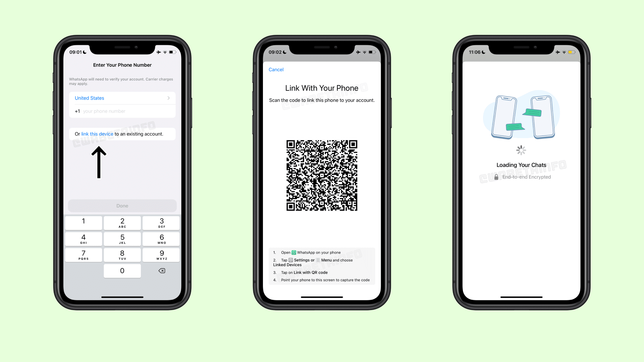This screenshot has height=362, width=644.
Task: Tap Done button on phone number screen
Action: click(x=122, y=205)
